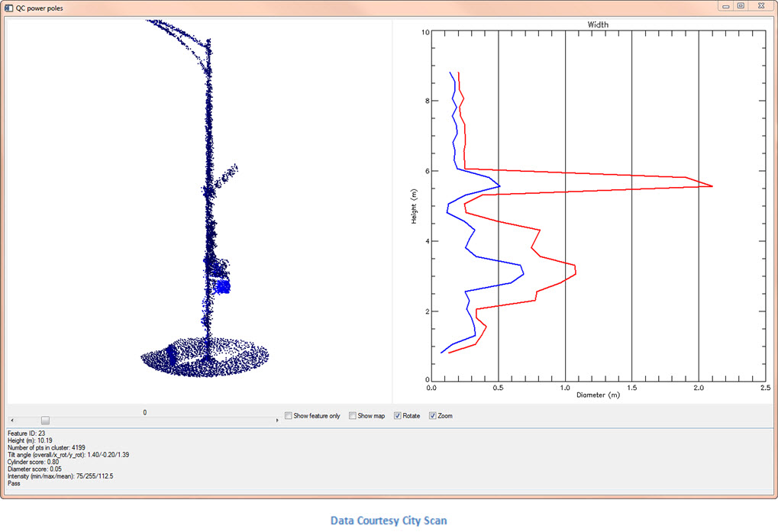Close the QC power poles window
This screenshot has width=778, height=532.
tap(761, 5)
